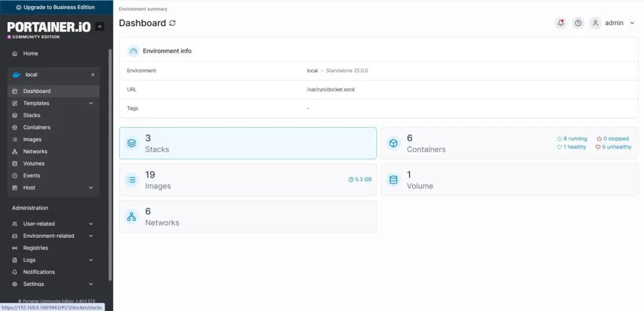Viewport: 644px width, 311px height.
Task: Expand the User-related chevron
Action: tap(91, 224)
